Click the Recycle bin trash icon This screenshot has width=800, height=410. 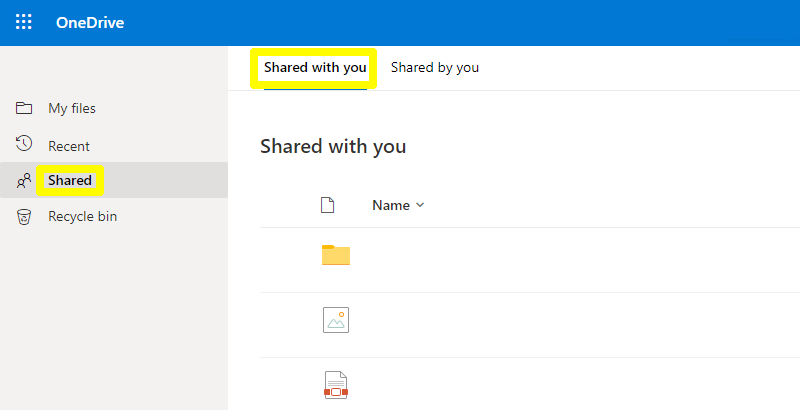click(x=23, y=217)
